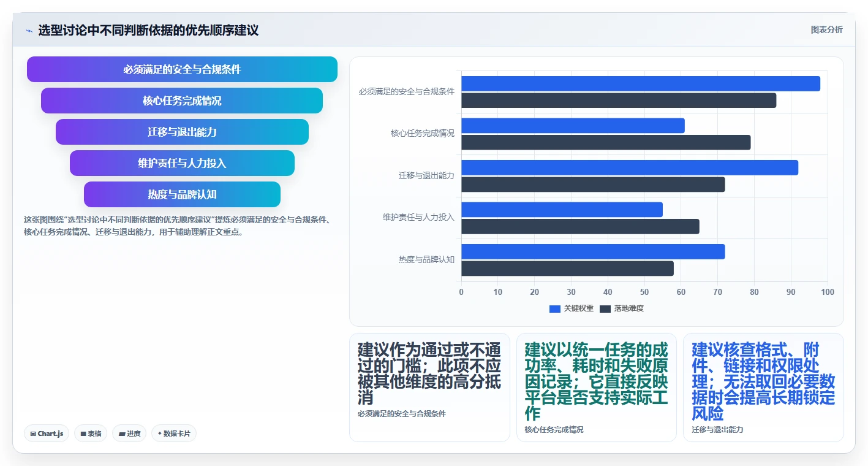Click the chart axis label 维护责任与人力投入
Image resolution: width=868 pixels, height=466 pixels.
418,218
